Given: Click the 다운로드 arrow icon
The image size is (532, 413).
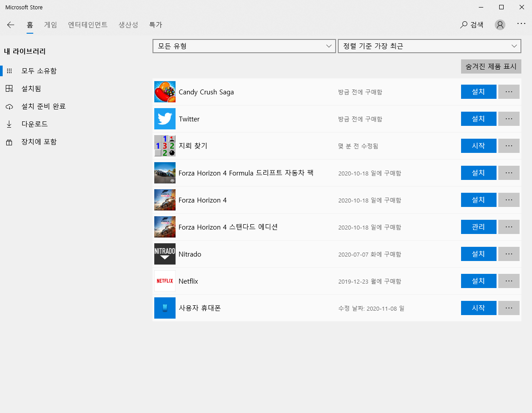Looking at the screenshot, I should pyautogui.click(x=9, y=124).
